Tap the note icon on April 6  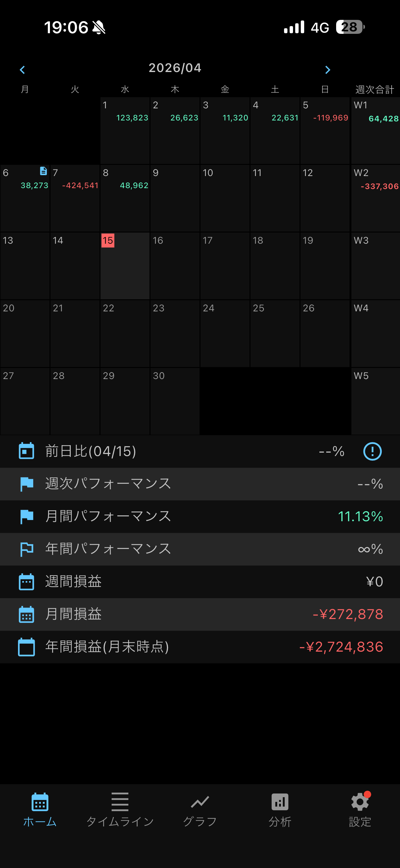pyautogui.click(x=43, y=171)
